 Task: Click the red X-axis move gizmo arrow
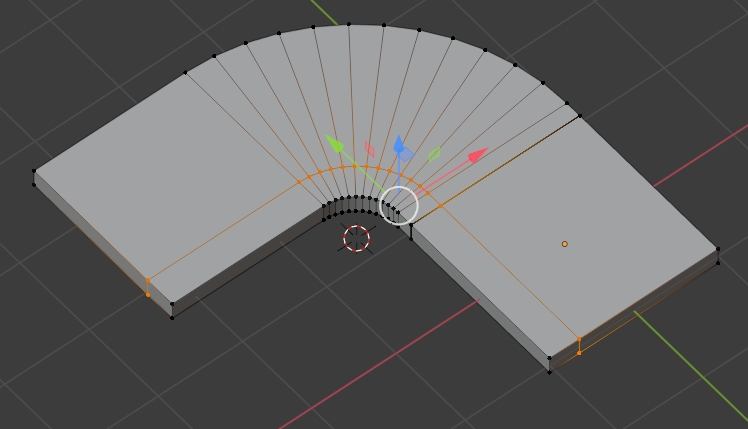[478, 156]
